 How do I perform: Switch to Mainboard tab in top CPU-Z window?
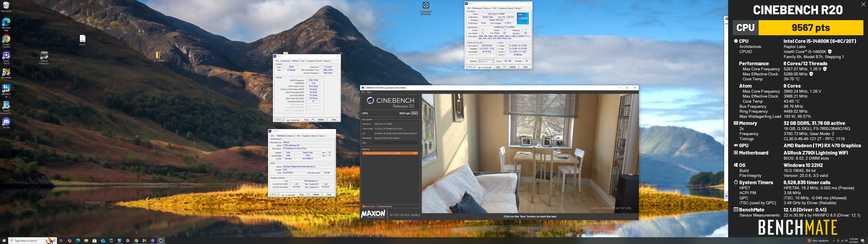click(477, 8)
